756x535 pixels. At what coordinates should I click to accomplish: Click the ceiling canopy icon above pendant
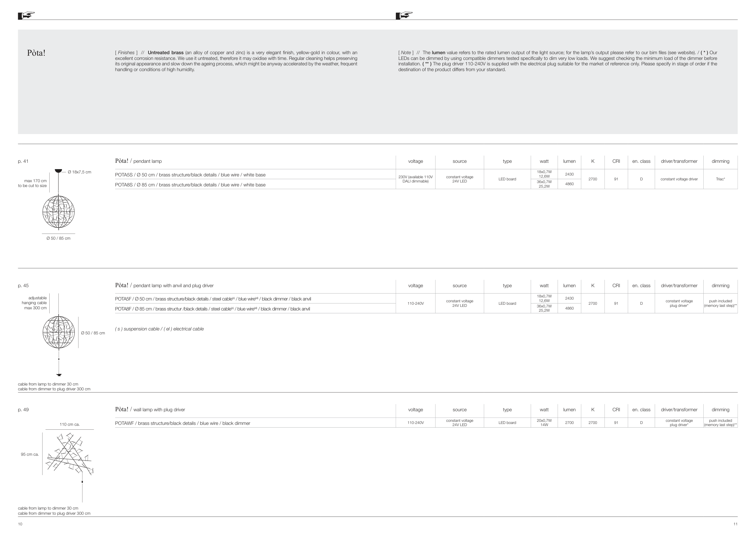[x=58, y=171]
